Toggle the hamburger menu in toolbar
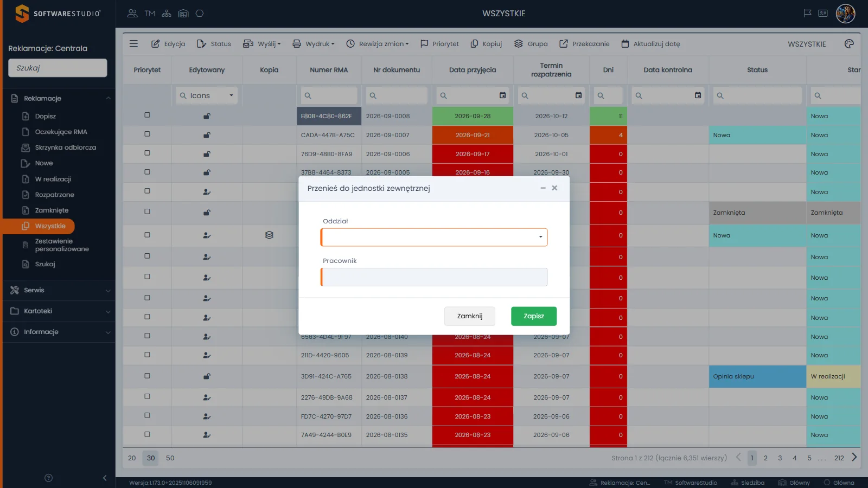The width and height of the screenshot is (868, 488). (133, 43)
